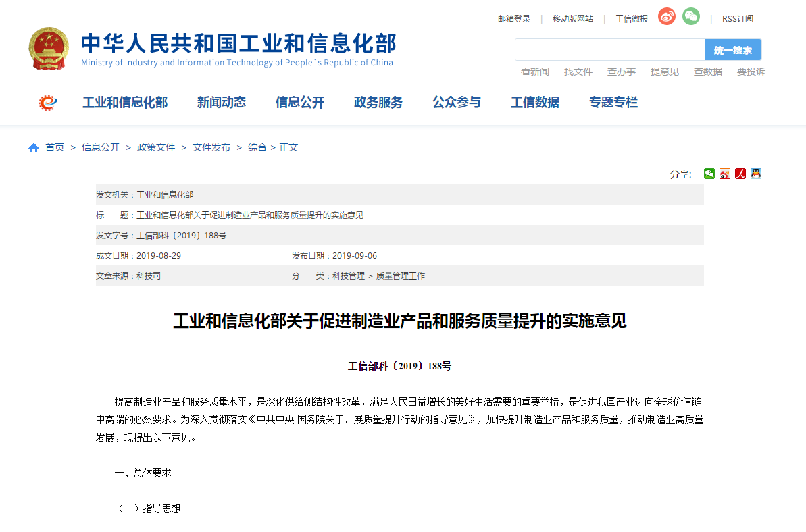Click 发文字号 工信部科〔2019〕188号 metadata
The width and height of the screenshot is (806, 532).
pos(161,236)
